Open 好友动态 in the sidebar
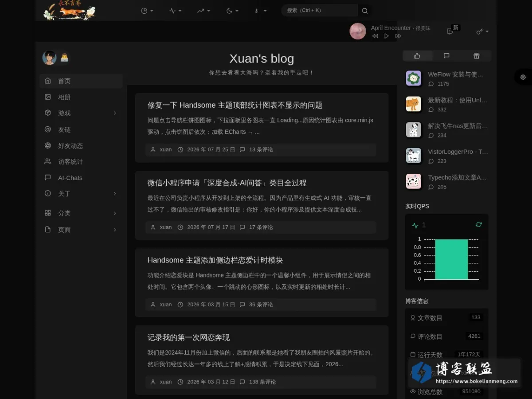The image size is (532, 399). click(x=81, y=145)
